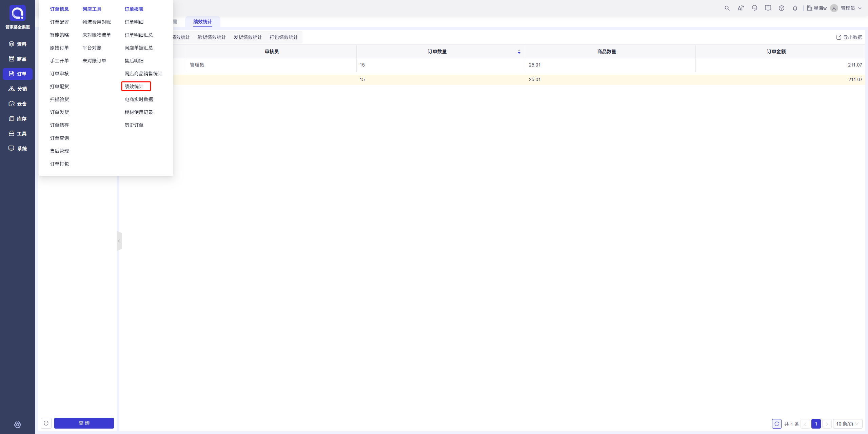The image size is (868, 434).
Task: Open 订单结存 menu item
Action: 59,125
